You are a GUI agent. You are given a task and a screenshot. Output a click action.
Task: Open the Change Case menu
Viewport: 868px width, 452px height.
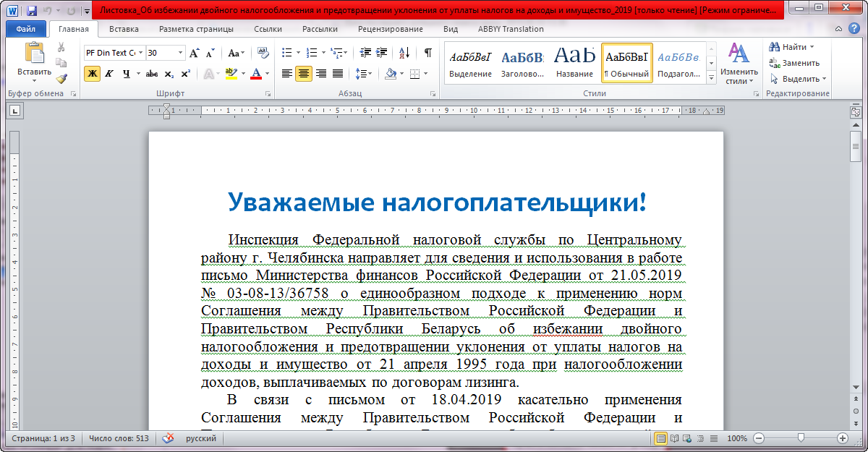[236, 53]
